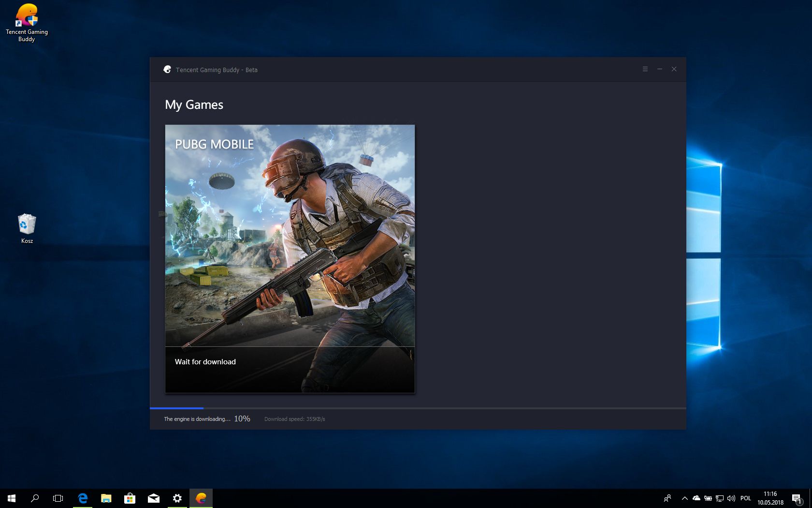Minimize the Tencent Gaming Buddy window
The width and height of the screenshot is (812, 508).
click(659, 69)
